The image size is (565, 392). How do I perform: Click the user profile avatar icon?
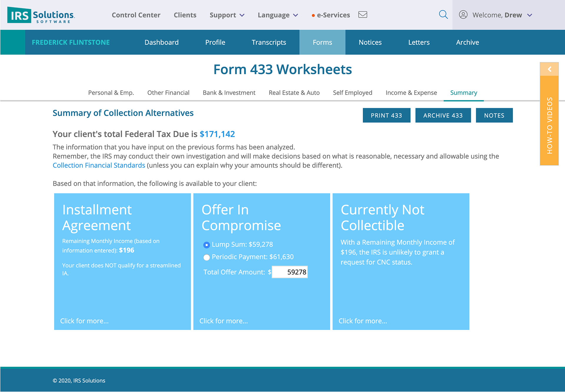pos(463,15)
